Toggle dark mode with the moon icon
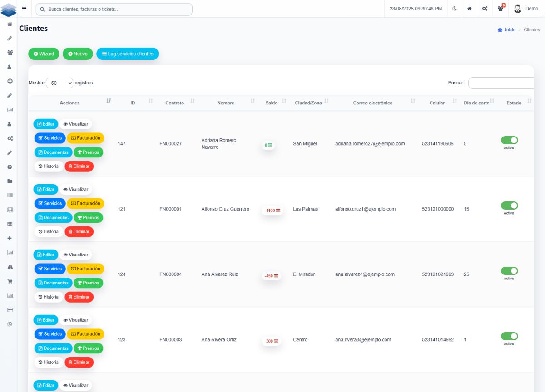545x392 pixels. click(455, 9)
